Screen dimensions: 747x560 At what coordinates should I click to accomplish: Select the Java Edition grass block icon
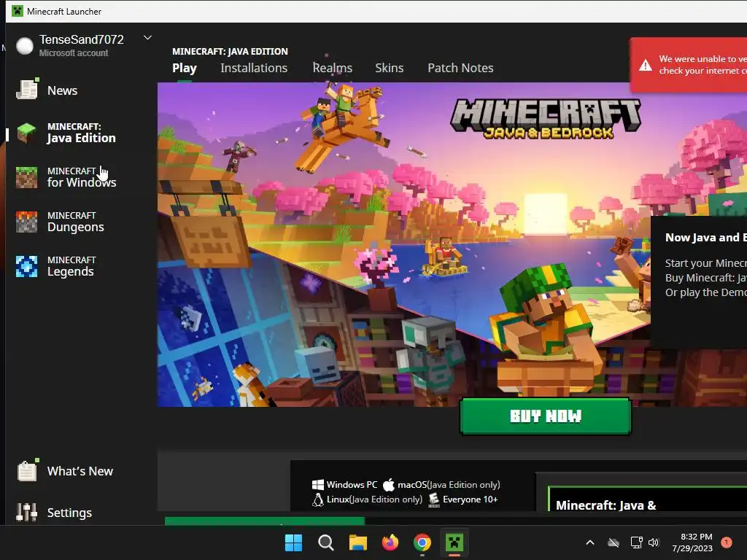26,133
